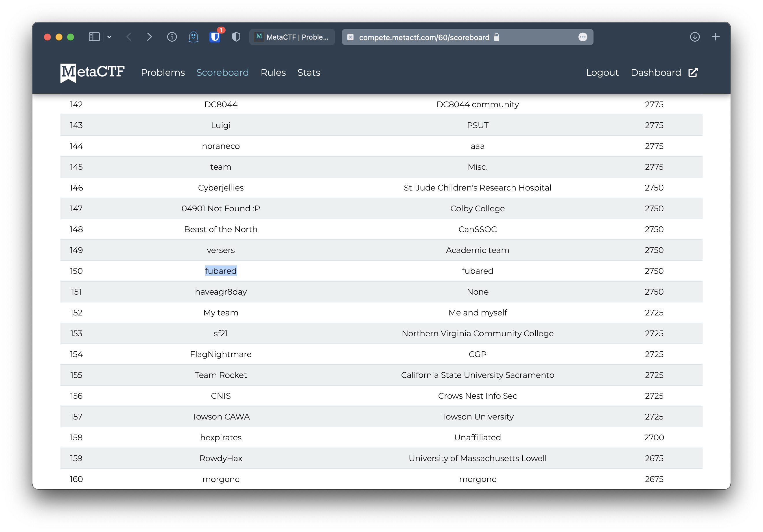Toggle the Safari sidebar icon
763x532 pixels.
pos(94,37)
